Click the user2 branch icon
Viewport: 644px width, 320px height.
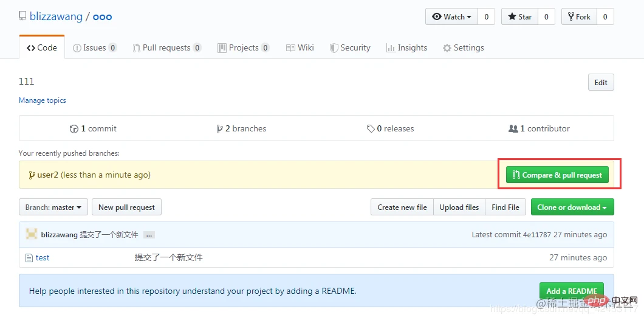pos(32,175)
